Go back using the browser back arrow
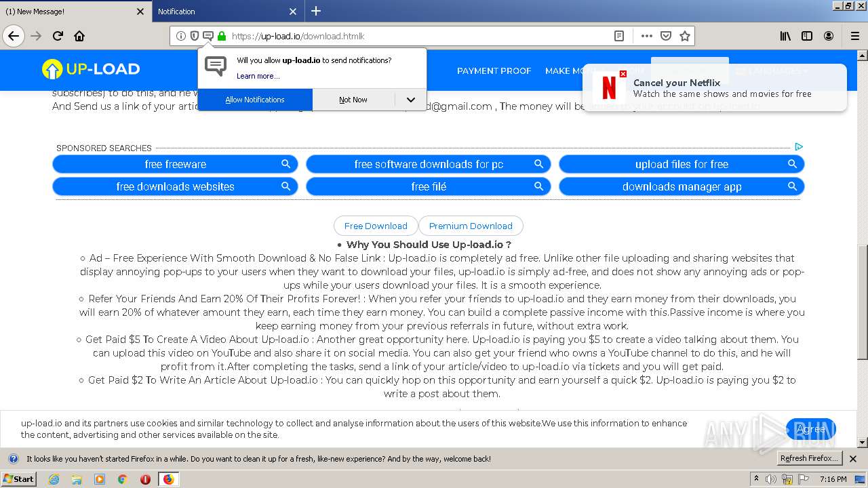 (14, 36)
